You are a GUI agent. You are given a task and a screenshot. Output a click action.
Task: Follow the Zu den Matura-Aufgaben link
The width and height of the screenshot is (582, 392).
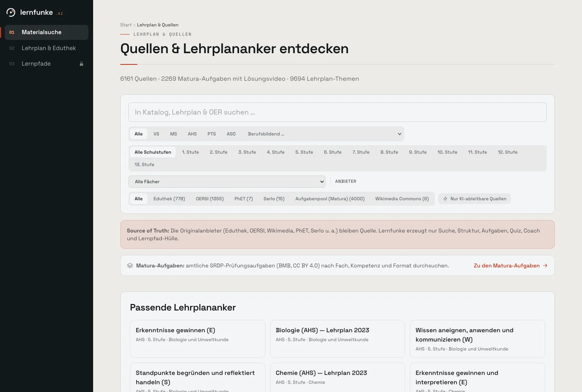pos(510,266)
